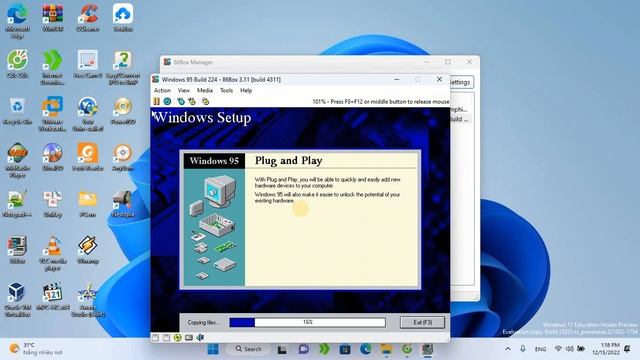This screenshot has width=640, height=360.
Task: Select the WinRAR desktop shortcut
Action: click(x=53, y=18)
